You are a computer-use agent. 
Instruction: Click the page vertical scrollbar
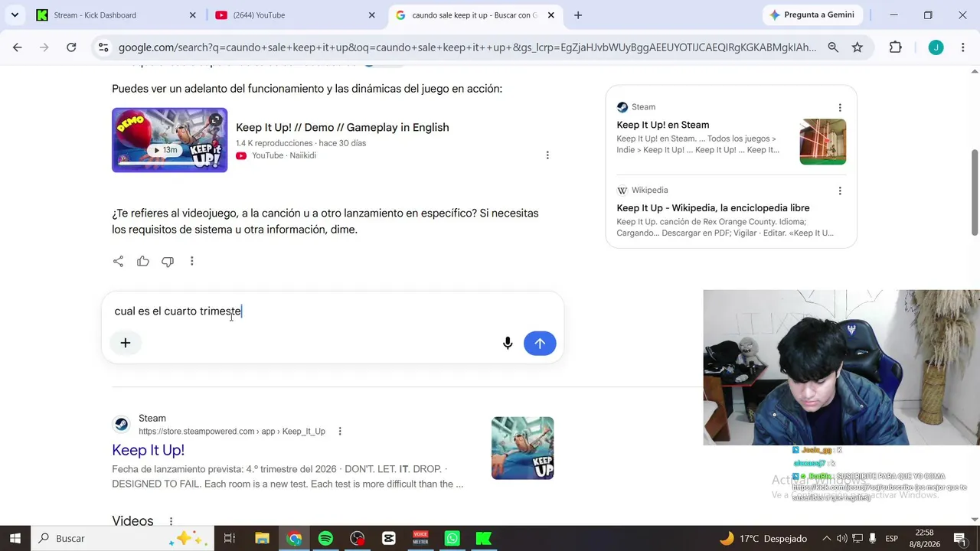[975, 191]
